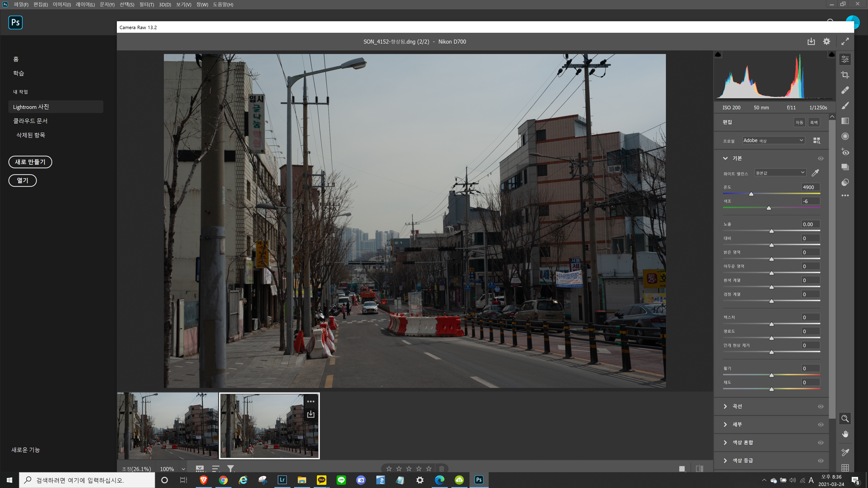Select the Crop tool in right toolbar
The height and width of the screenshot is (488, 868).
pos(845,75)
